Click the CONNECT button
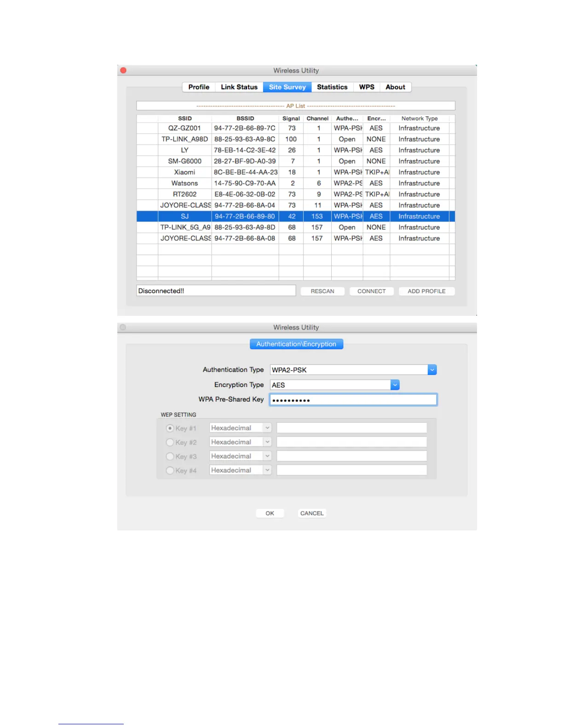The width and height of the screenshot is (563, 728). (x=372, y=291)
